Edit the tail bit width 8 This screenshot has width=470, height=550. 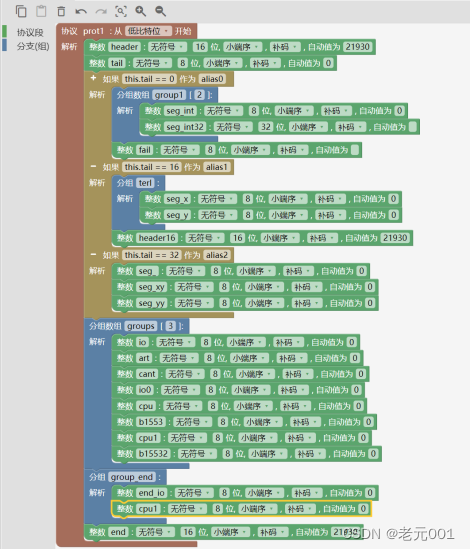(x=182, y=63)
